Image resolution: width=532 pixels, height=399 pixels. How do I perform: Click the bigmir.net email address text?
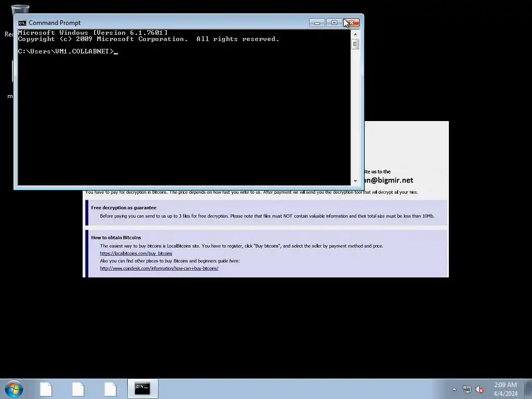[389, 180]
